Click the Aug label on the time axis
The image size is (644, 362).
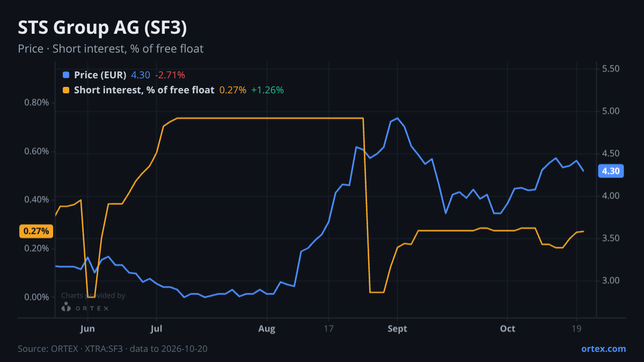click(x=267, y=328)
